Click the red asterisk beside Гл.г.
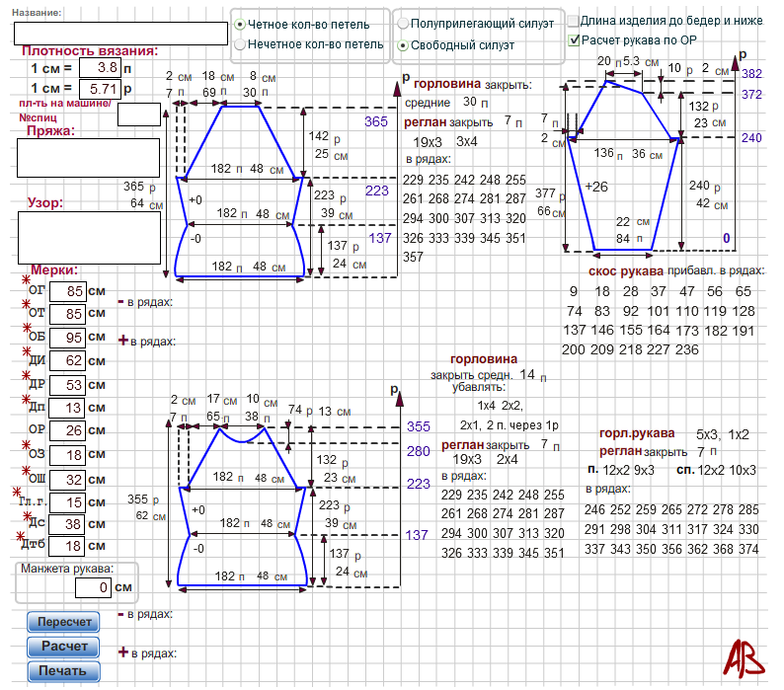Screen dimensions: 784x690 [x=15, y=490]
